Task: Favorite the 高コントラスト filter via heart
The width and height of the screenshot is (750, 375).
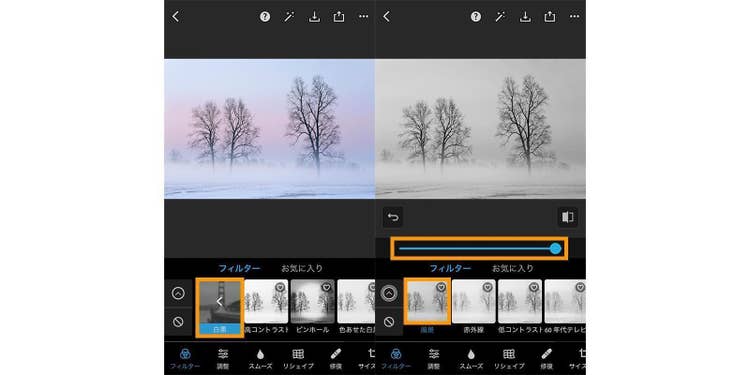Action: coord(280,287)
